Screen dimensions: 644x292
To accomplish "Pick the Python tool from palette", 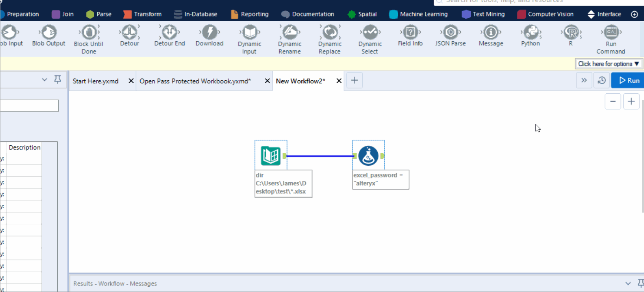I will (530, 33).
